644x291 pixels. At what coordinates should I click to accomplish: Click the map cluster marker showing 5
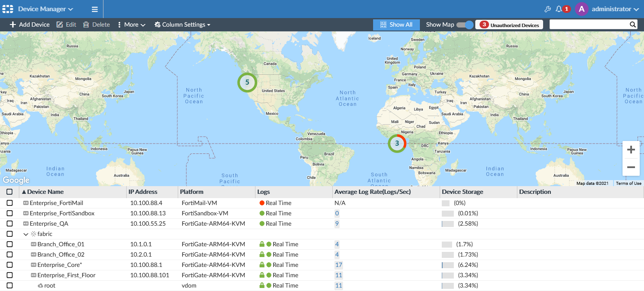[247, 83]
